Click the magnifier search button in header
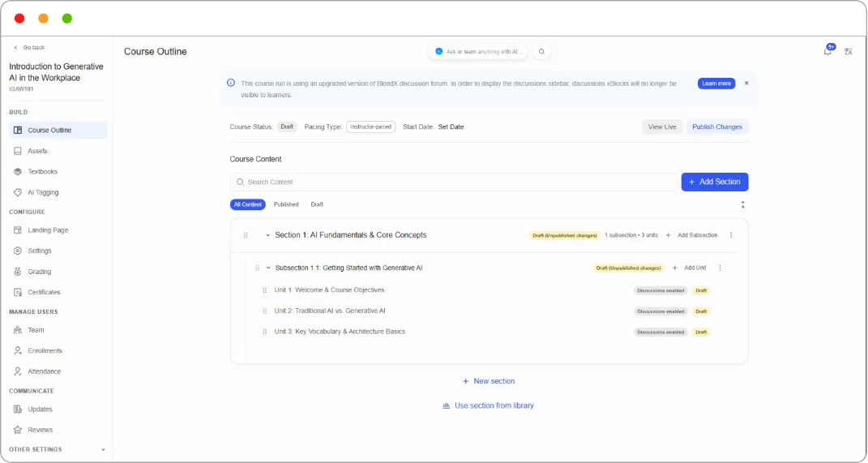 (541, 52)
